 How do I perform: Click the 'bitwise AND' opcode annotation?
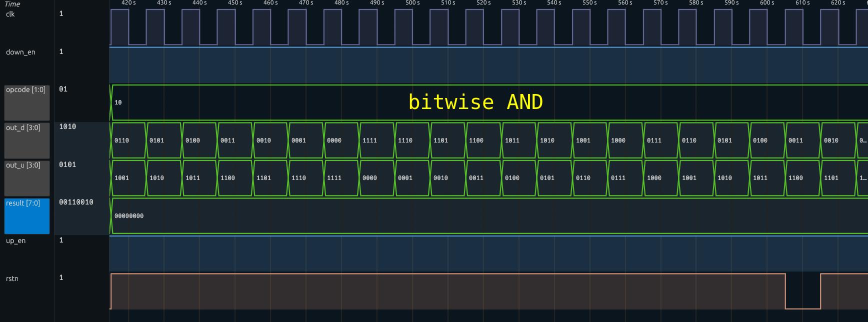click(x=475, y=102)
